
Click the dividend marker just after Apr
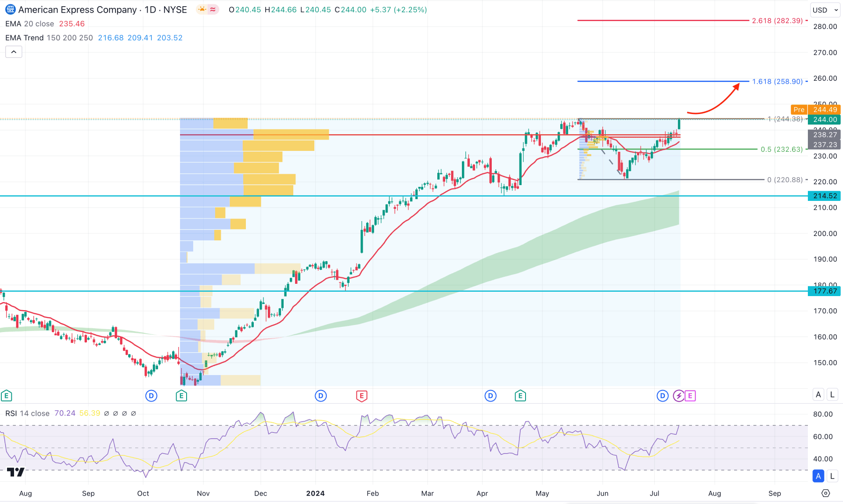click(x=490, y=396)
